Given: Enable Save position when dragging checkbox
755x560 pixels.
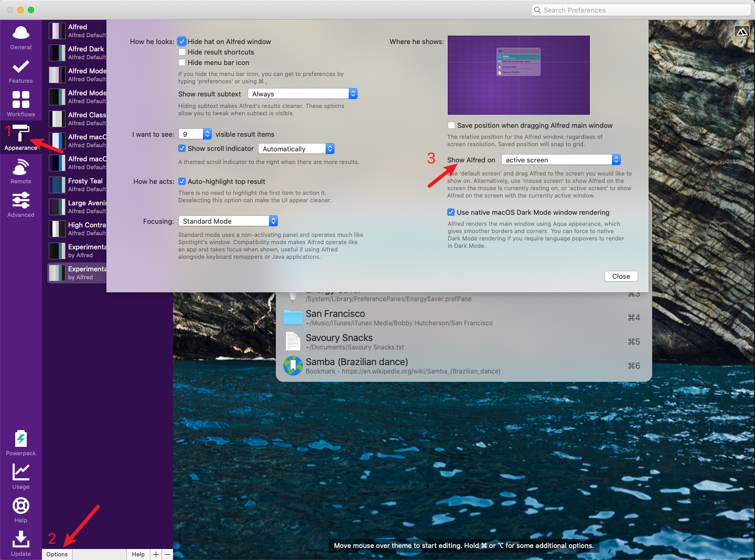Looking at the screenshot, I should (451, 125).
